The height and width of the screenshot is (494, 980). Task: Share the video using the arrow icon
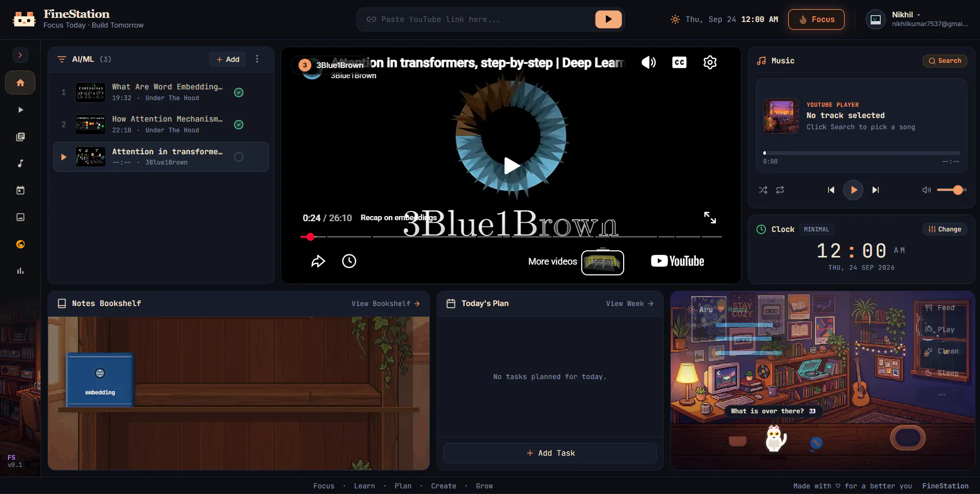318,262
